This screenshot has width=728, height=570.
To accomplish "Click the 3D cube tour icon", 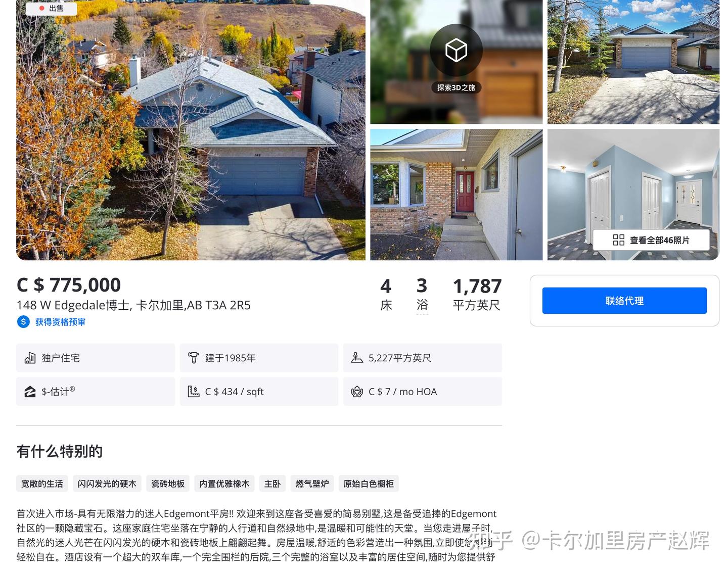I will pos(456,51).
